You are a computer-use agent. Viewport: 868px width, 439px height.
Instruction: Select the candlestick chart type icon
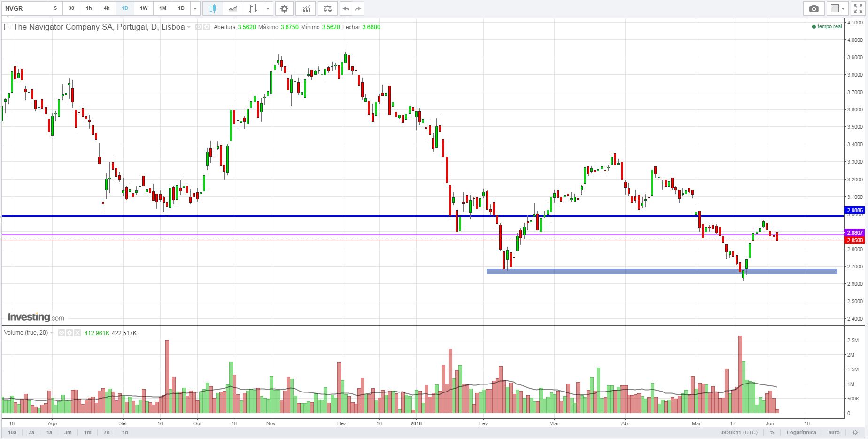point(213,8)
